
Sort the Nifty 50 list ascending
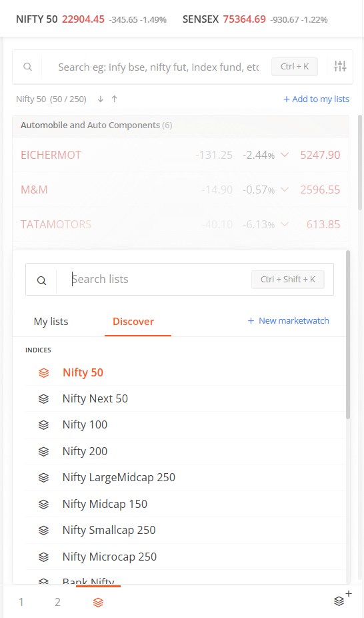[115, 99]
